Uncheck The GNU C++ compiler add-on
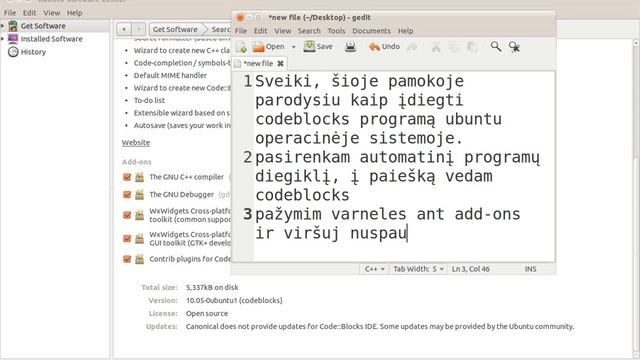The image size is (640, 360). click(x=127, y=177)
